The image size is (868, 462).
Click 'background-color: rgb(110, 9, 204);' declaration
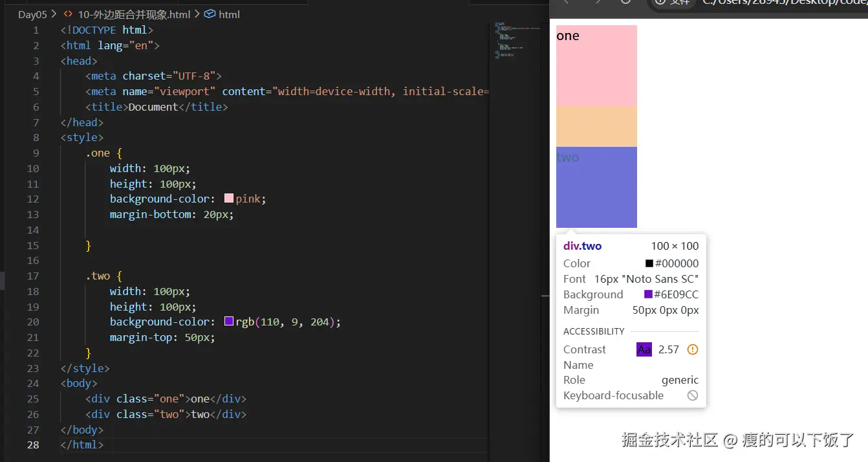225,322
